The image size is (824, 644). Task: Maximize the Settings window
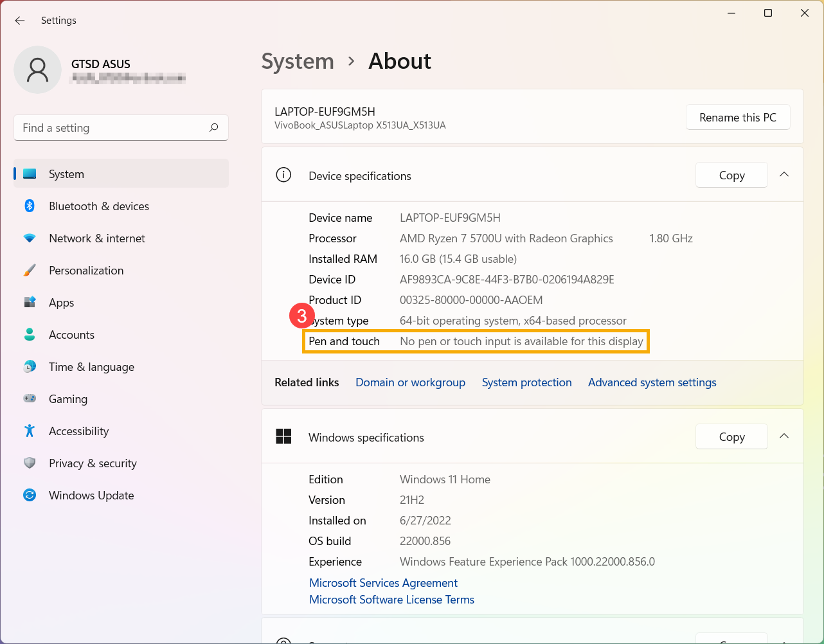click(768, 13)
